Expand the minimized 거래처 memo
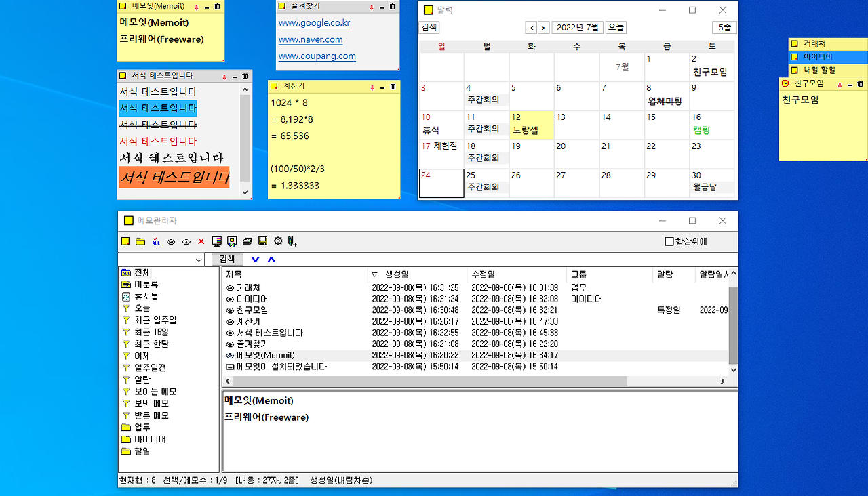Screen dimensions: 868x496 [823, 43]
